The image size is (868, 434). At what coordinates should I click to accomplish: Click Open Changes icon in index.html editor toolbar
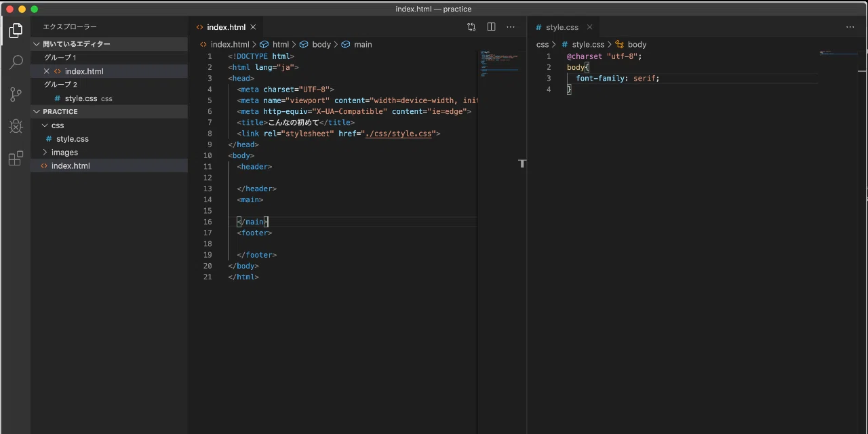point(471,27)
